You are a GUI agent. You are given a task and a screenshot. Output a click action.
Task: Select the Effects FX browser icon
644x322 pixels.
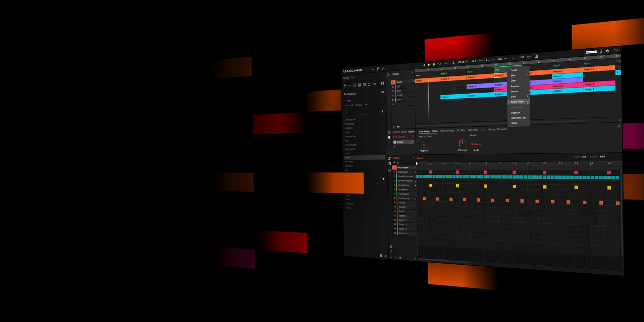364,85
